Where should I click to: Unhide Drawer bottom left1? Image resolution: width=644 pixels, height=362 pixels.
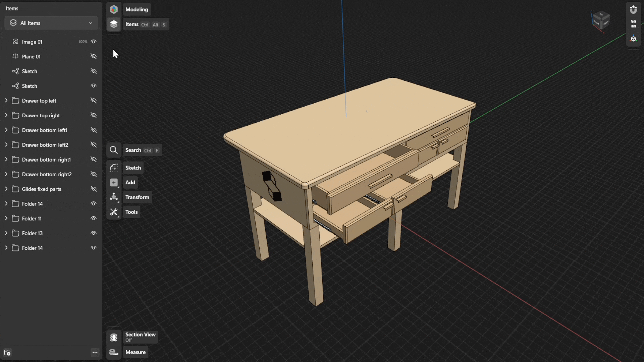click(x=94, y=130)
